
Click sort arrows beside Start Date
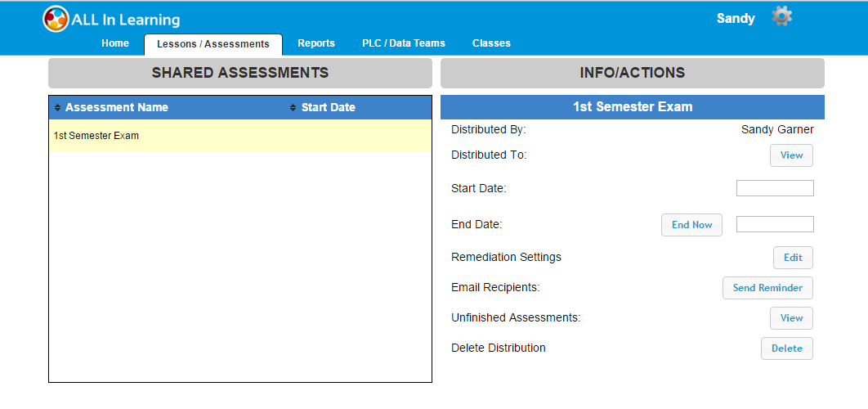(x=293, y=108)
